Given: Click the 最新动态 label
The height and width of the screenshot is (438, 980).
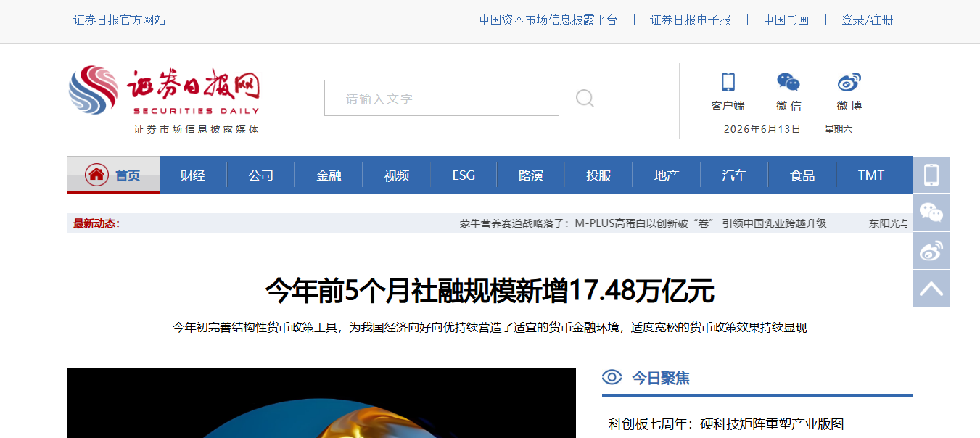Looking at the screenshot, I should pyautogui.click(x=96, y=223).
